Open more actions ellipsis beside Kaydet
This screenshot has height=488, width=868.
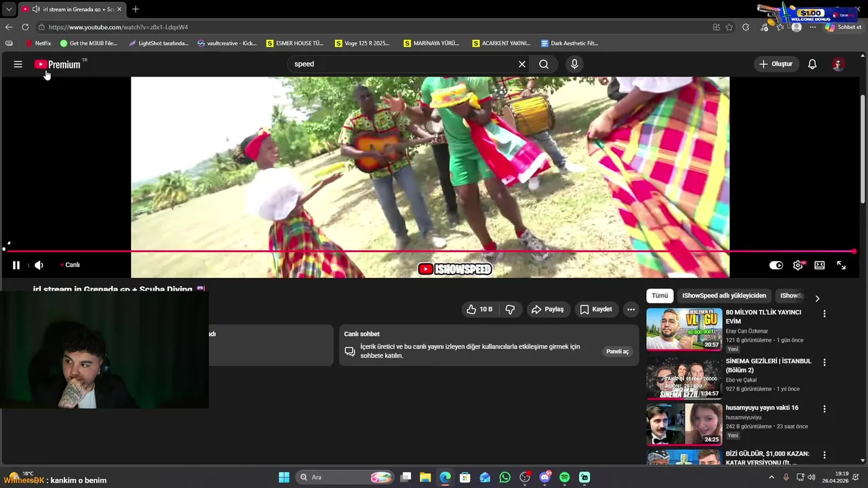click(631, 309)
